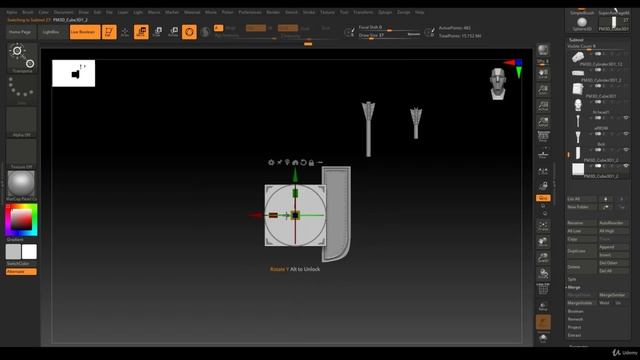Image resolution: width=640 pixels, height=360 pixels.
Task: Click the gizmo location marker icon
Action: [287, 162]
